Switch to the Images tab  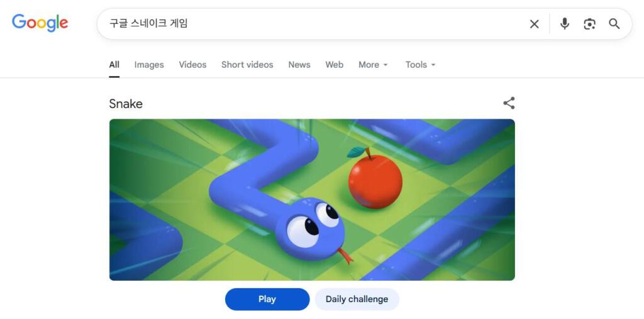click(x=149, y=65)
